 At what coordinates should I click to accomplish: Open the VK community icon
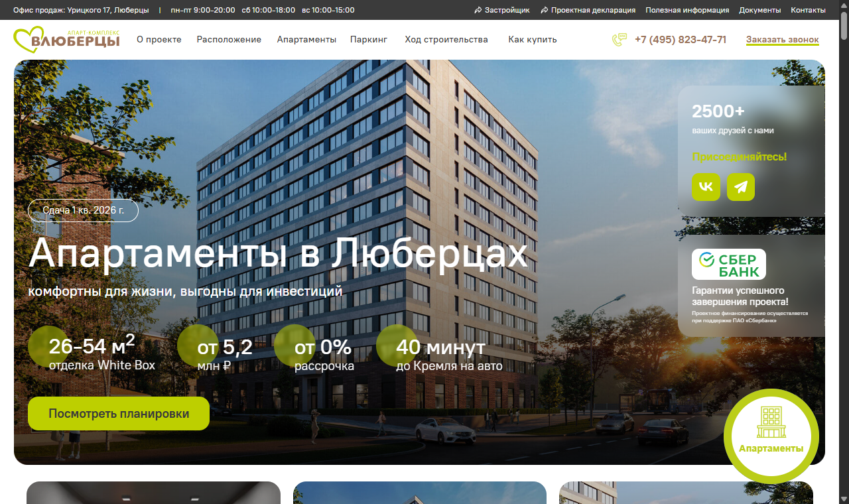(x=706, y=186)
